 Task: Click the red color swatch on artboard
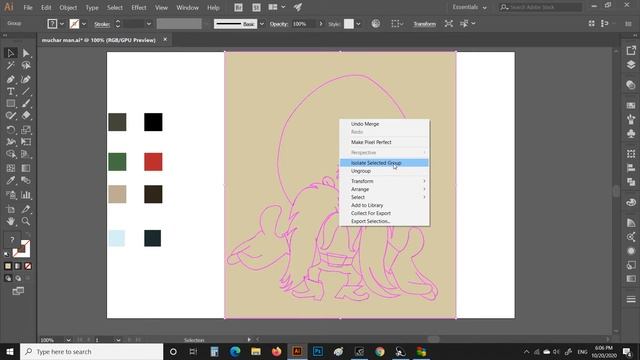(x=153, y=162)
